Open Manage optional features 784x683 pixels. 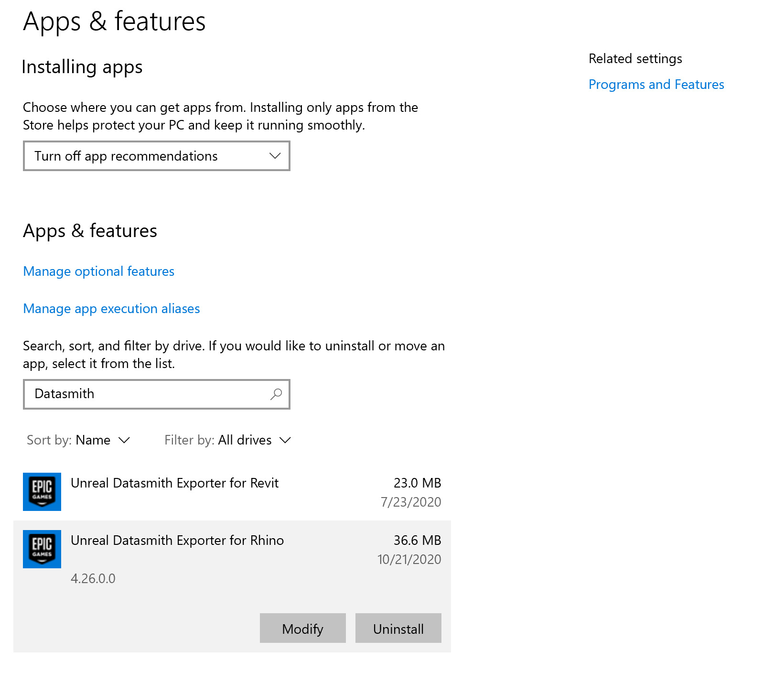click(98, 271)
